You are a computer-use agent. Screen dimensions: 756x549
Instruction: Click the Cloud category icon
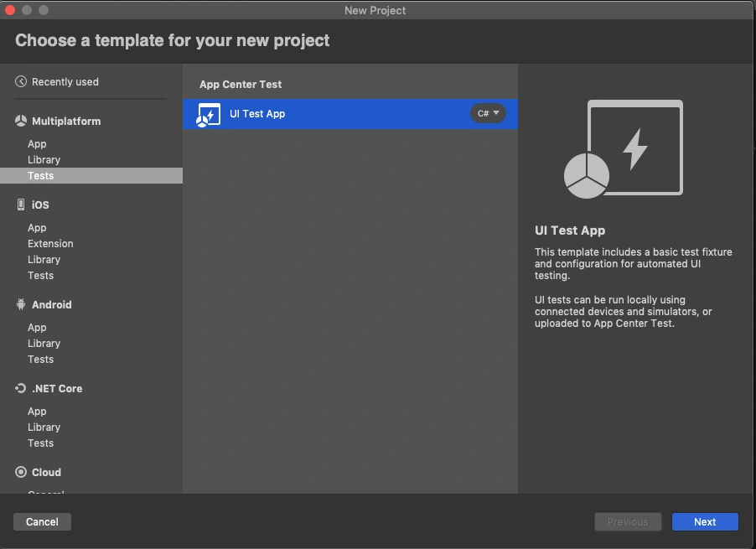click(x=21, y=472)
